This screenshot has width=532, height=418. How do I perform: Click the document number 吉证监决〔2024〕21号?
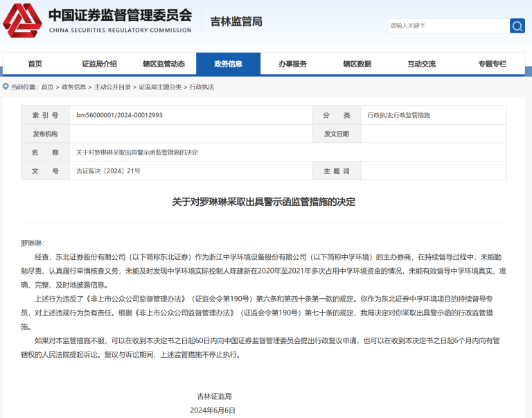click(x=108, y=171)
